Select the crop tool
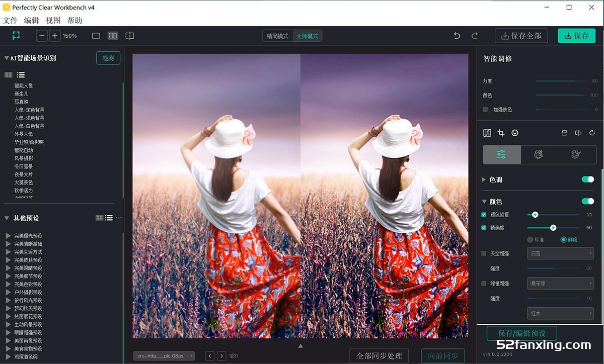The height and width of the screenshot is (364, 604). (x=501, y=133)
